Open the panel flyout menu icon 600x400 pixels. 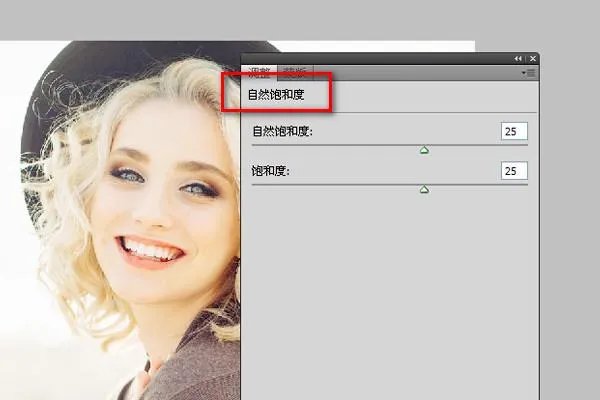[x=529, y=73]
